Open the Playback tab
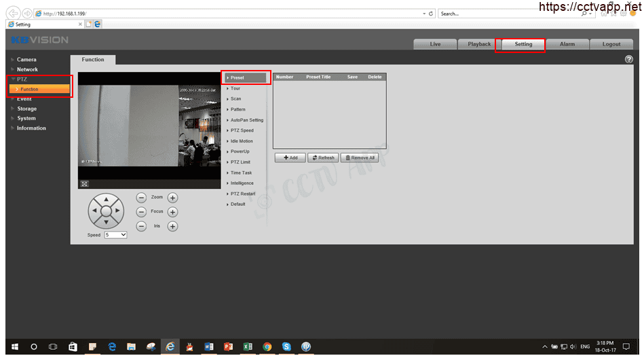The image size is (644, 358). (479, 44)
